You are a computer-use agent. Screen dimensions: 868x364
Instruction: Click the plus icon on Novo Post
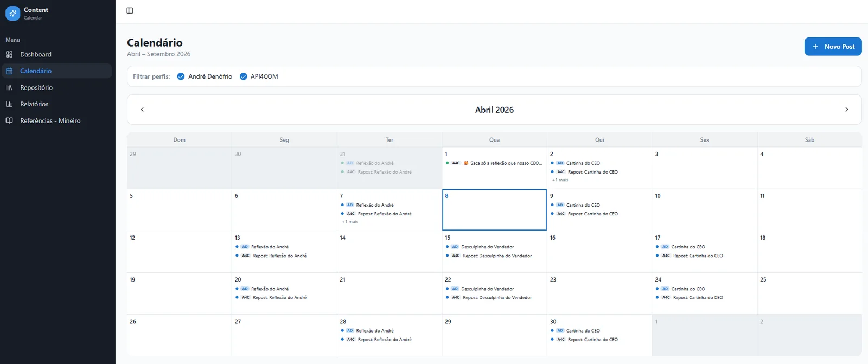tap(815, 47)
